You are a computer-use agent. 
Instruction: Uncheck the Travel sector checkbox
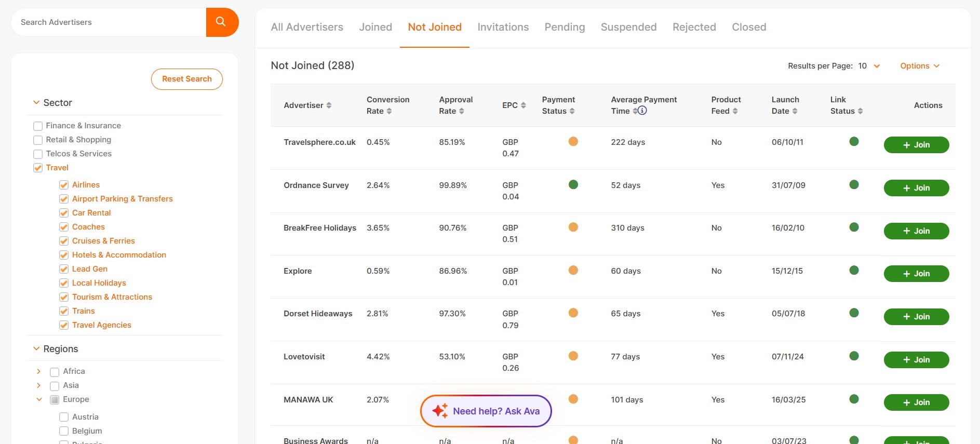point(38,168)
